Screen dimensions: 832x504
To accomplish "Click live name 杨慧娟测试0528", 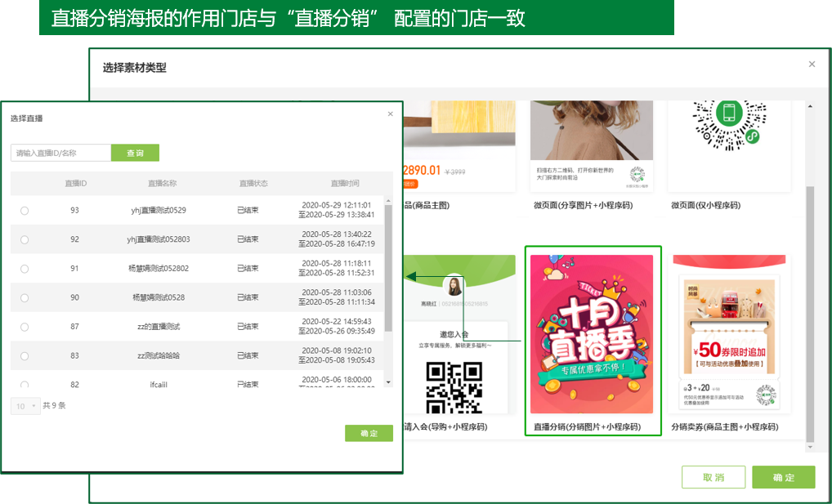I will [159, 297].
